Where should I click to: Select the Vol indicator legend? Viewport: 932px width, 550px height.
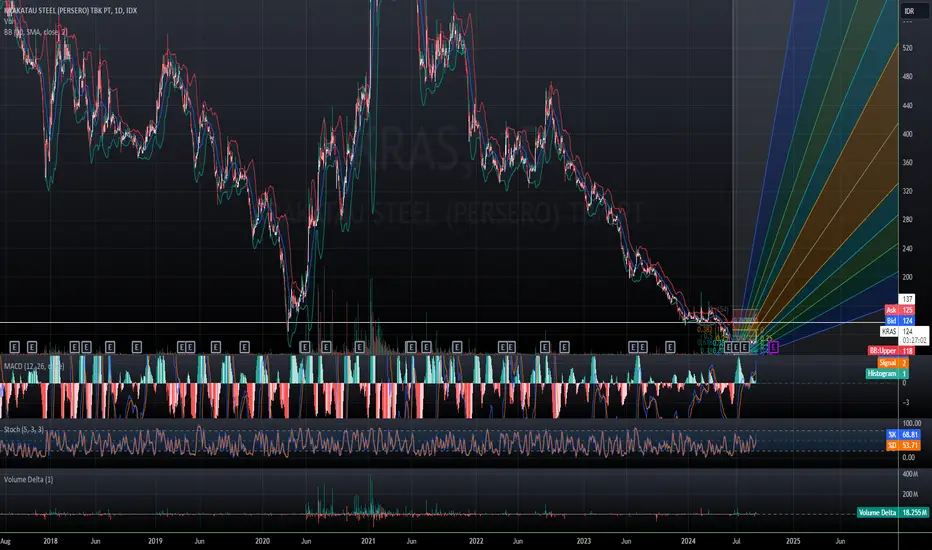click(8, 21)
